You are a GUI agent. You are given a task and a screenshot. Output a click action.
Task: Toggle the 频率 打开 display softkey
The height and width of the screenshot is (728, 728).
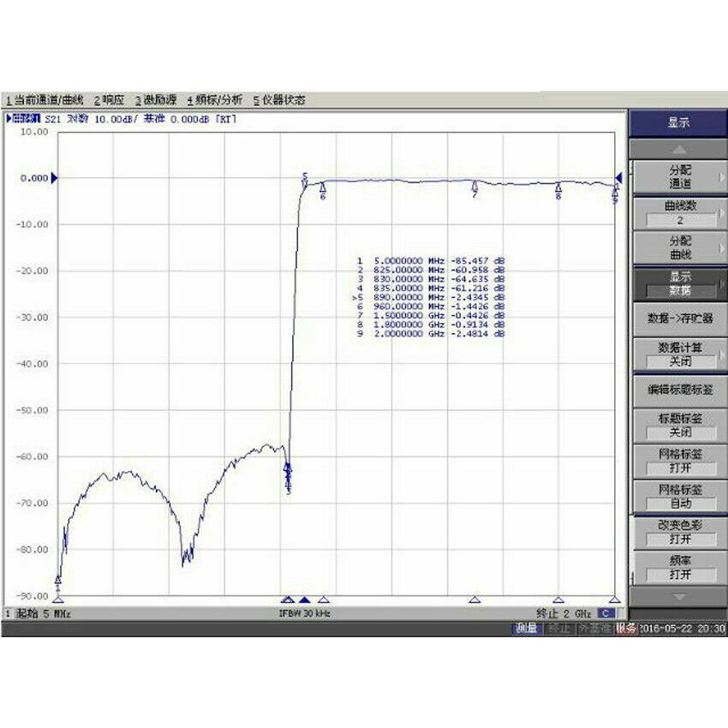pyautogui.click(x=679, y=565)
